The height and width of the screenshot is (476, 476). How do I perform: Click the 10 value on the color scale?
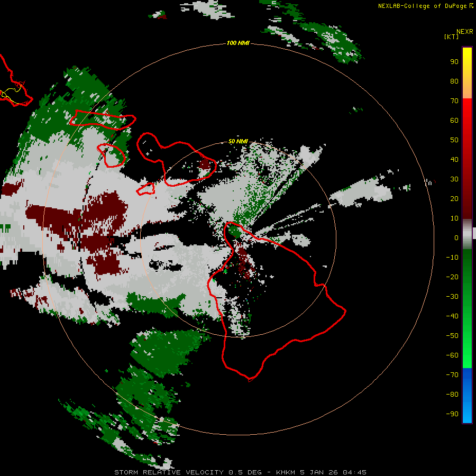tap(454, 218)
